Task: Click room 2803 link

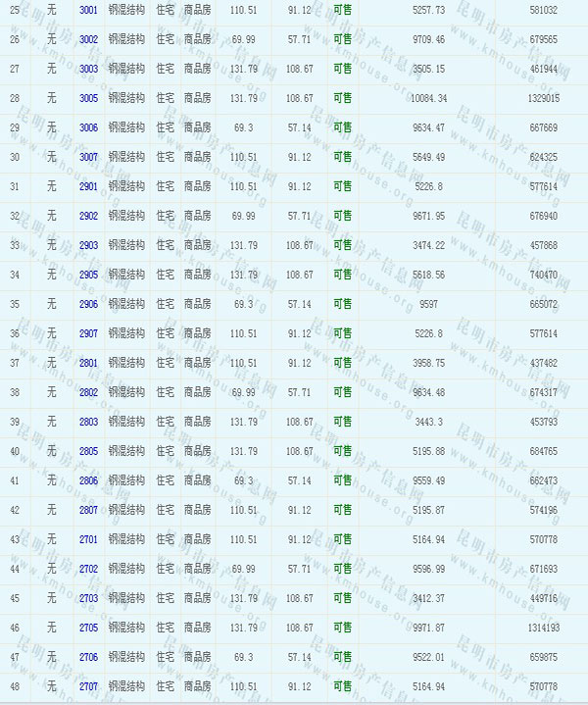Action: click(x=88, y=422)
